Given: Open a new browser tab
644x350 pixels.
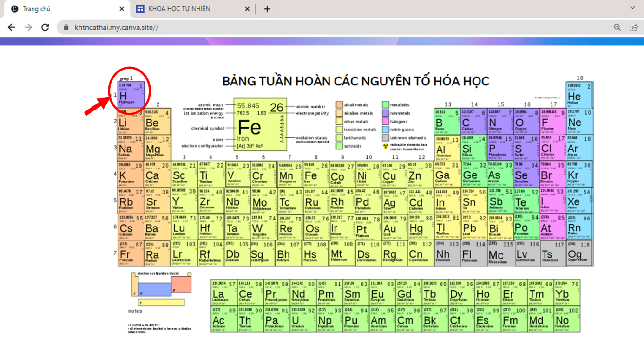Looking at the screenshot, I should pyautogui.click(x=267, y=9).
